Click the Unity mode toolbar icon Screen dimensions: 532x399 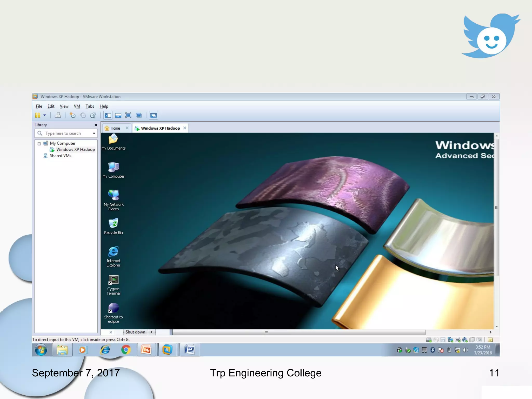(139, 115)
